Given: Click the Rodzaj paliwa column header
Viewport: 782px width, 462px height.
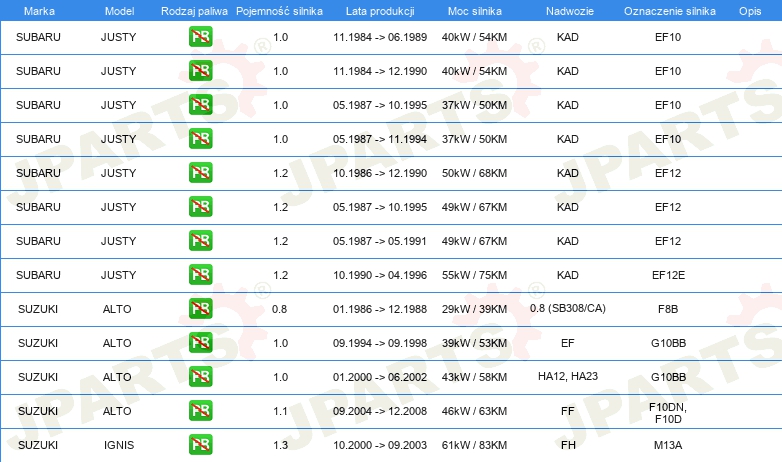Looking at the screenshot, I should [194, 11].
